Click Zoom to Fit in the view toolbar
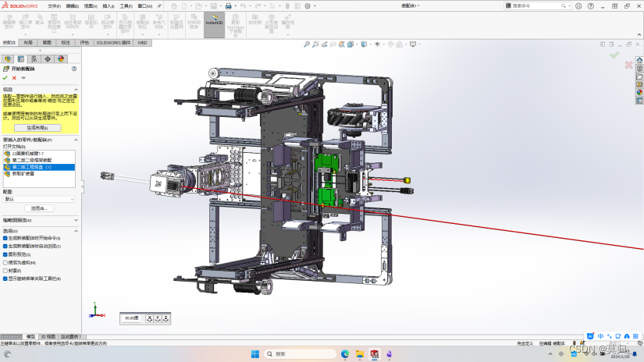Image resolution: width=644 pixels, height=362 pixels. click(x=307, y=44)
